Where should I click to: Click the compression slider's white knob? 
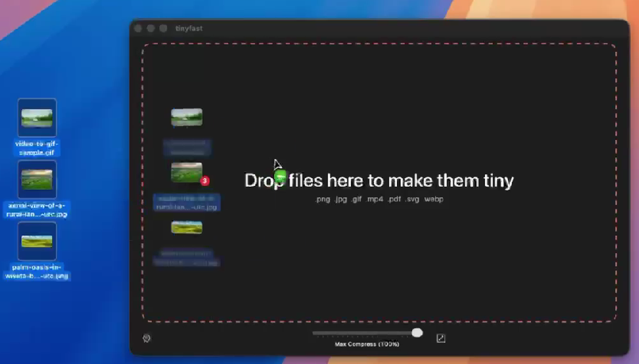tap(417, 333)
